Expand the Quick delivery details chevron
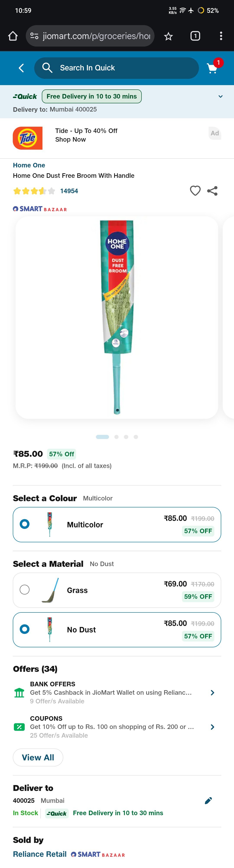 coord(221,96)
